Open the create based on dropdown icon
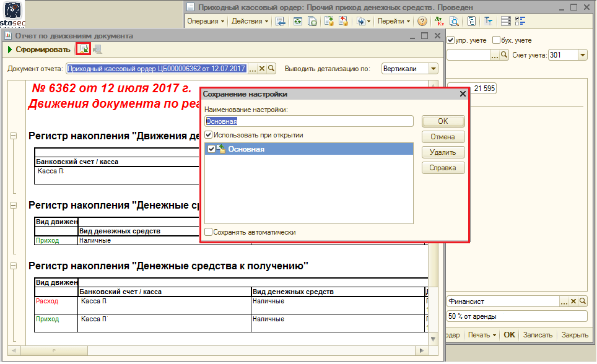Viewport: 597px width, 364px height. point(364,21)
